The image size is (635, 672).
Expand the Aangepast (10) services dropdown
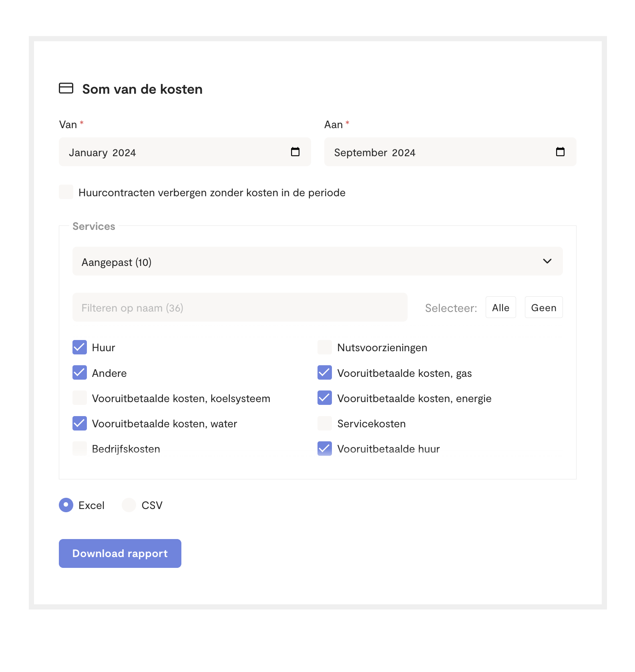pyautogui.click(x=317, y=261)
